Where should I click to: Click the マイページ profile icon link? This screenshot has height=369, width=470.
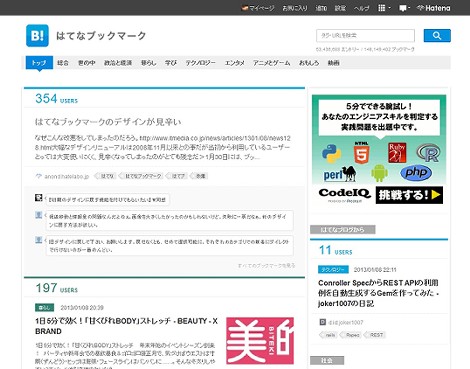click(x=258, y=8)
